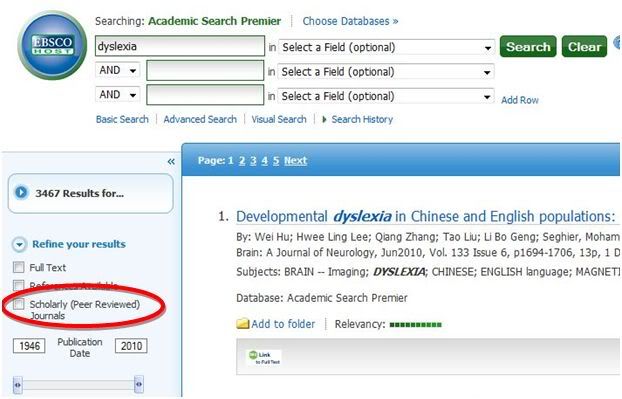Viewport: 622px width, 399px height.
Task: Click the second search term input field
Action: (x=205, y=71)
